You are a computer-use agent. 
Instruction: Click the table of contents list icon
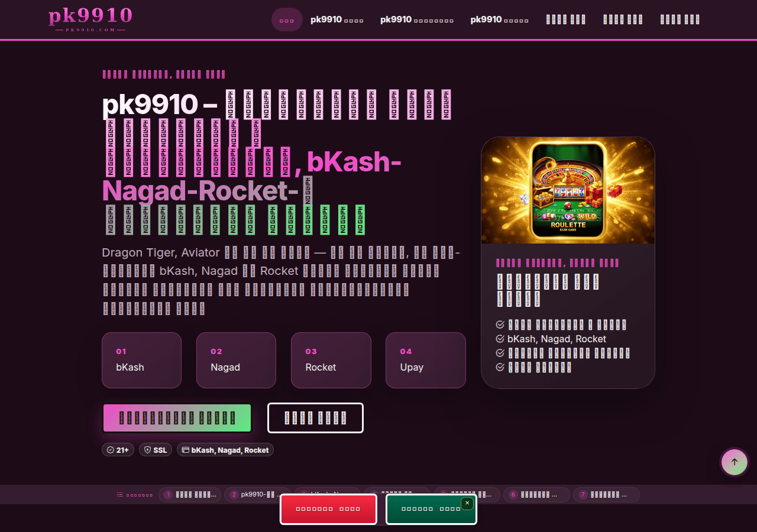[120, 495]
